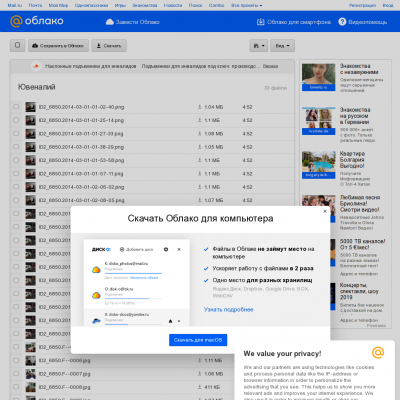Screen dimensions: 400x400
Task: Click the Узнать подробнее link in the dialog
Action: click(x=228, y=310)
